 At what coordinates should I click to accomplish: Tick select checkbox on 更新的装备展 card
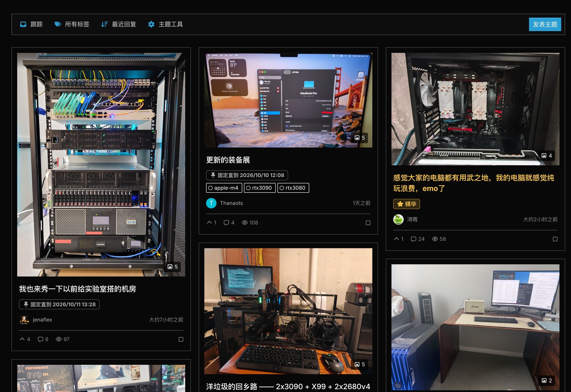click(x=368, y=223)
